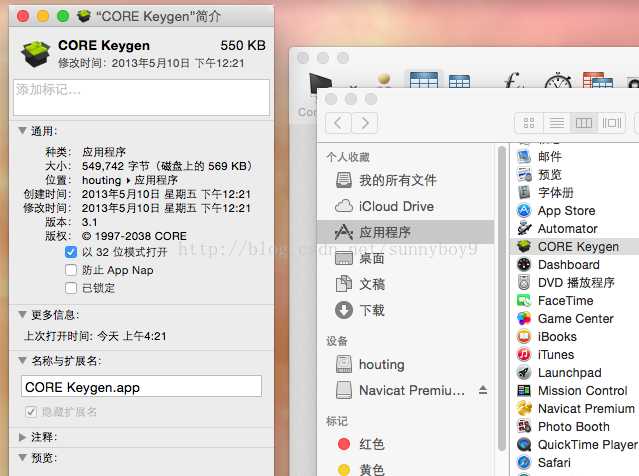The width and height of the screenshot is (639, 476).
Task: Collapse the General (通用) section
Action: point(22,131)
